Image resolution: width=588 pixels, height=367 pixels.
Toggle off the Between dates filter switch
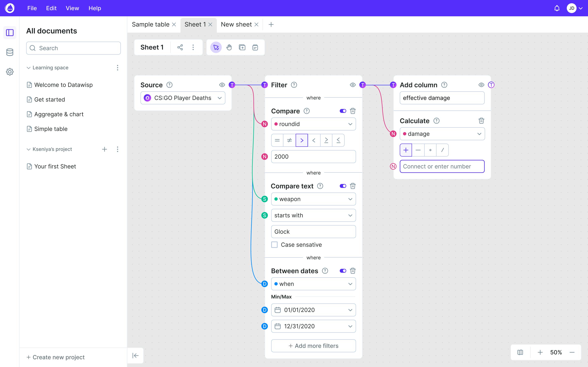(343, 271)
